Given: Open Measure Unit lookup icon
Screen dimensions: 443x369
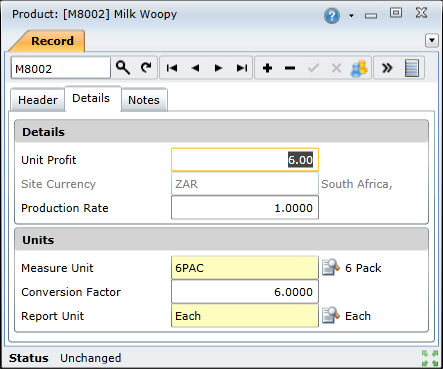Looking at the screenshot, I should [330, 268].
